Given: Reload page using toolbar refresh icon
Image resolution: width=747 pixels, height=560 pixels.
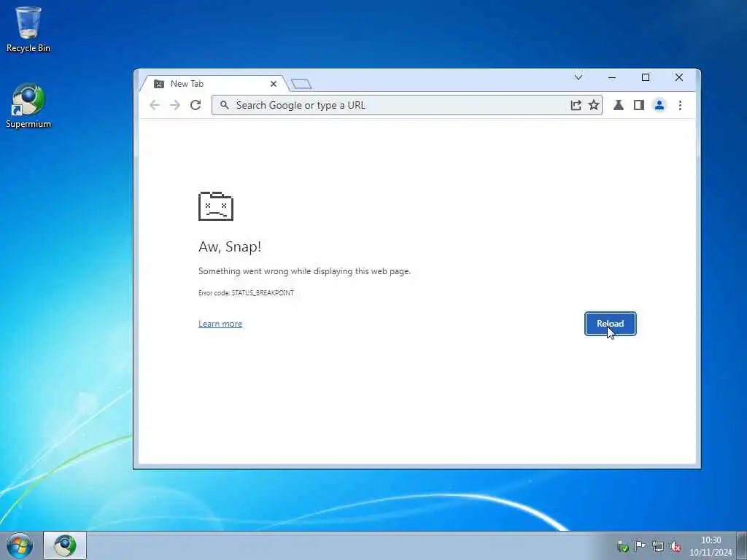Looking at the screenshot, I should 196,105.
